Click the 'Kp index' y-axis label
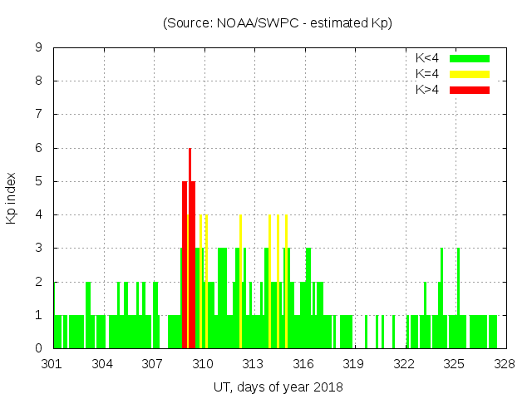This screenshot has width=532, height=399. [x=12, y=198]
